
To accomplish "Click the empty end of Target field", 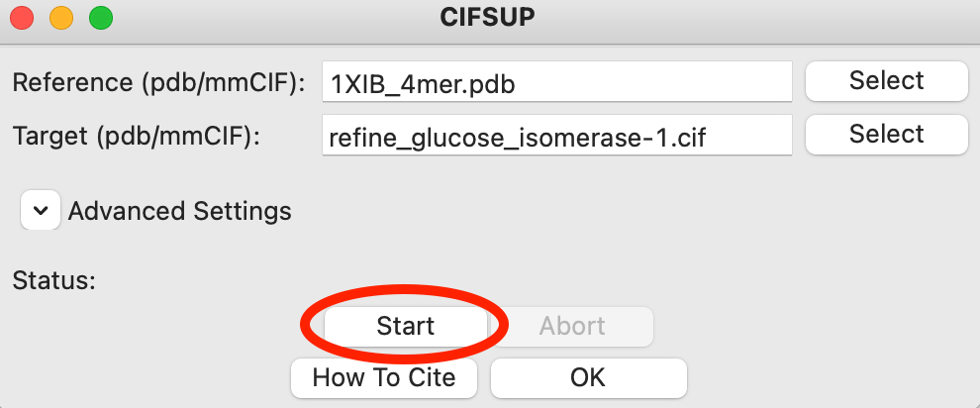I will click(752, 138).
